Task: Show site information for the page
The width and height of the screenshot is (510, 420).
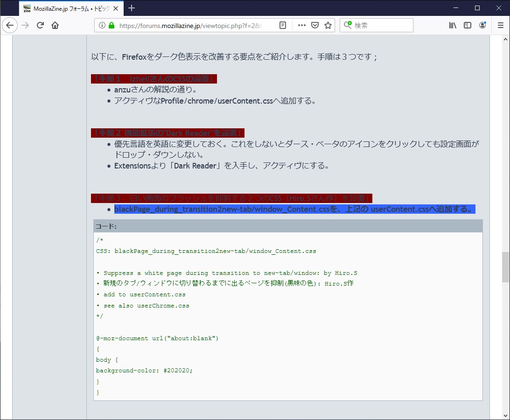Action: coord(102,26)
